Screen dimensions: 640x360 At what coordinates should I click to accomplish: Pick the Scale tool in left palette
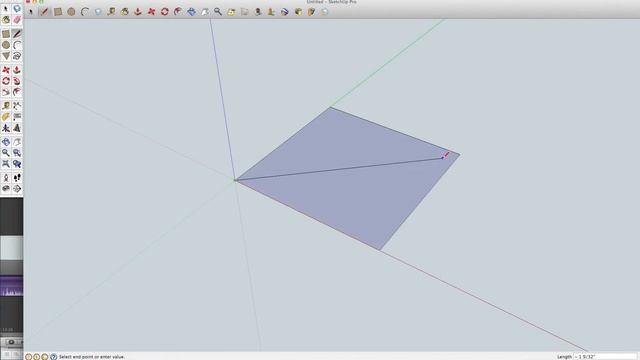(6, 92)
